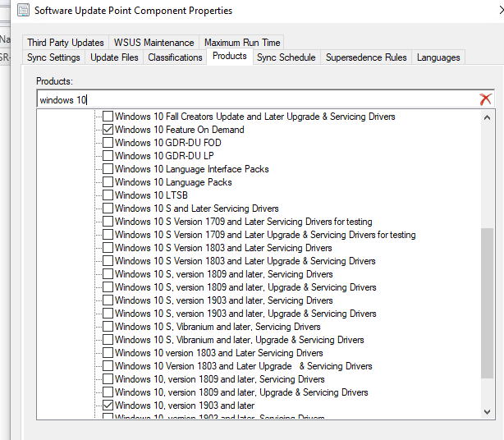Go to the Sync Settings tab

tap(53, 57)
